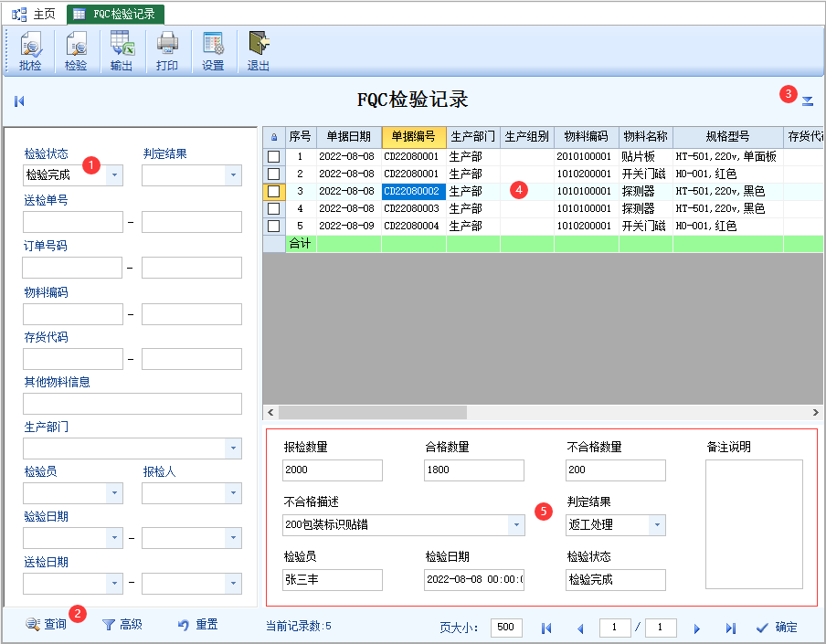Click the 重置 reset button

(x=198, y=625)
